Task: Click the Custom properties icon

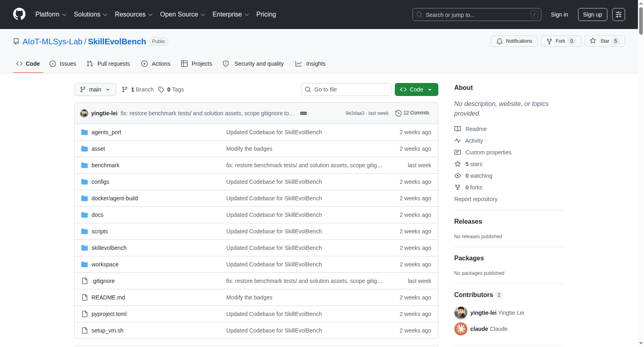Action: pyautogui.click(x=458, y=152)
